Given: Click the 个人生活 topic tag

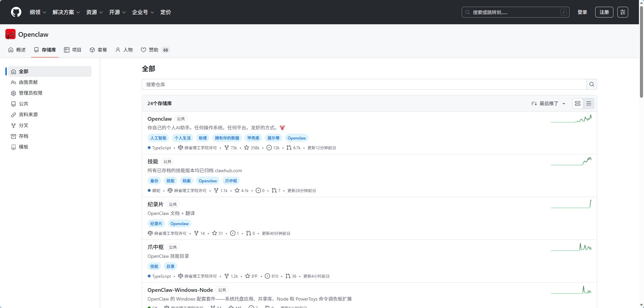Looking at the screenshot, I should click(x=183, y=138).
